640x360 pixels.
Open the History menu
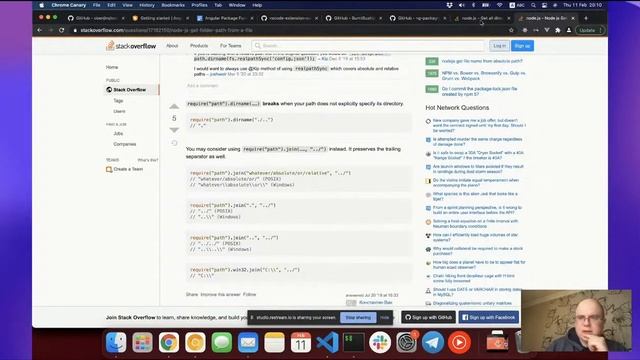147,5
